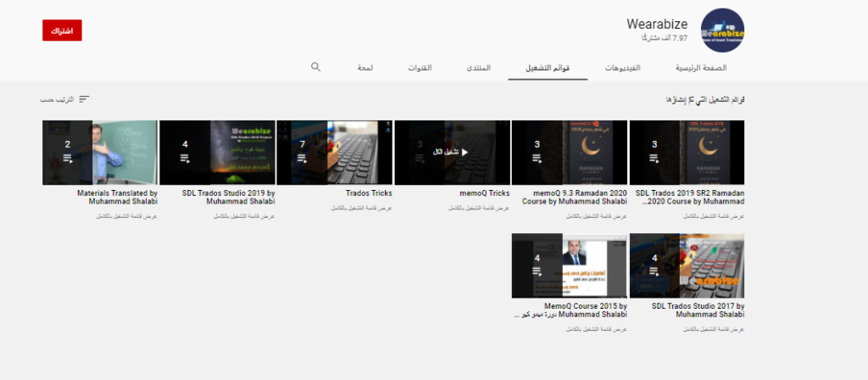The height and width of the screenshot is (380, 868).
Task: Open the Trados Tricks playlist title
Action: [x=369, y=193]
